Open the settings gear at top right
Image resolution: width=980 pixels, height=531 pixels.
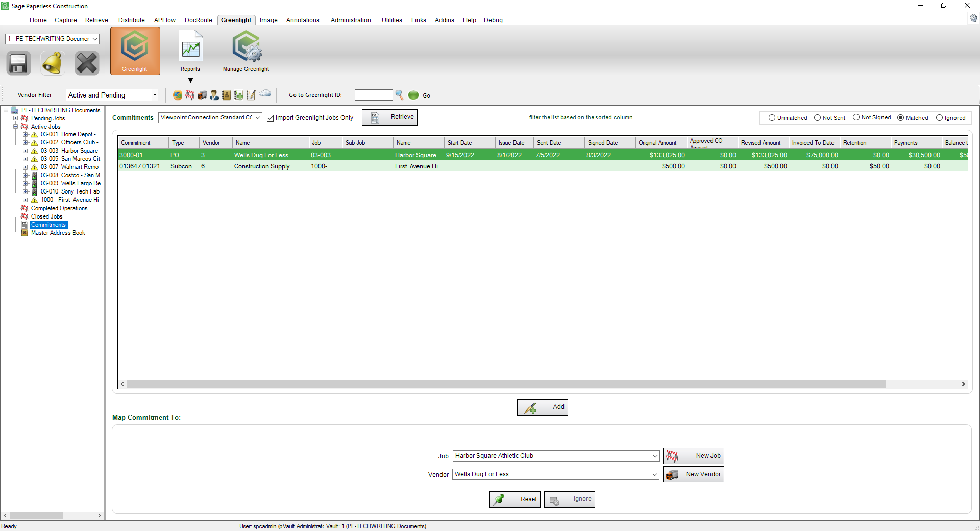tap(973, 18)
